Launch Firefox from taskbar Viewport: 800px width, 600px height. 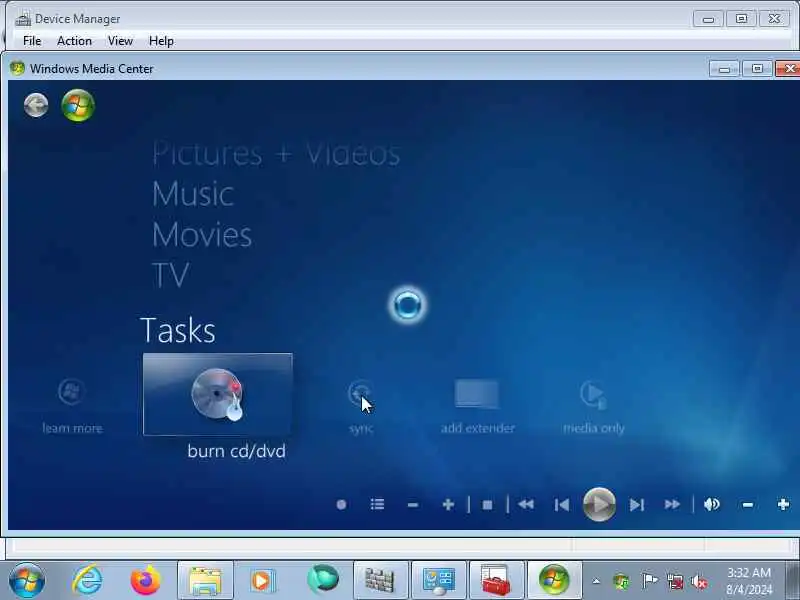[x=145, y=580]
